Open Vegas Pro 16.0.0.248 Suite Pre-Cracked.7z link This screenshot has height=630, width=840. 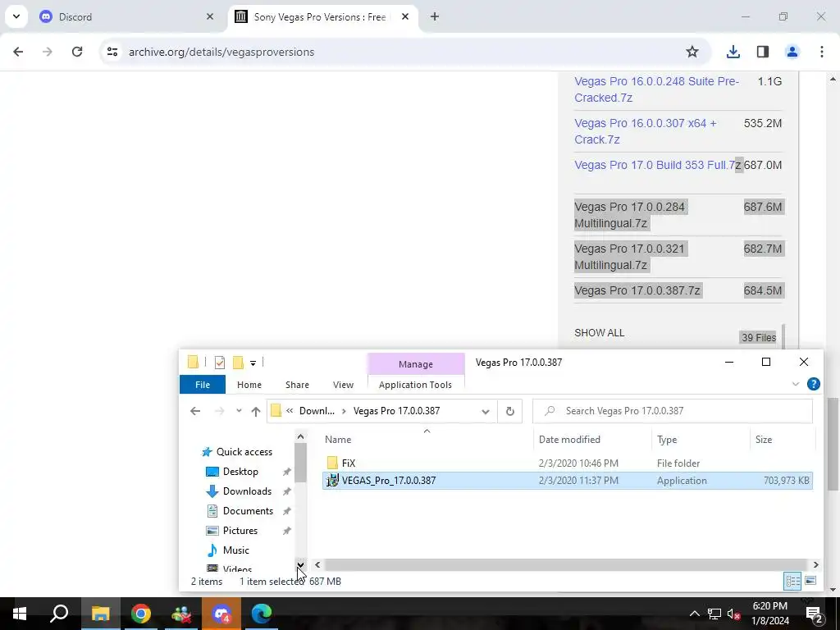pyautogui.click(x=656, y=89)
